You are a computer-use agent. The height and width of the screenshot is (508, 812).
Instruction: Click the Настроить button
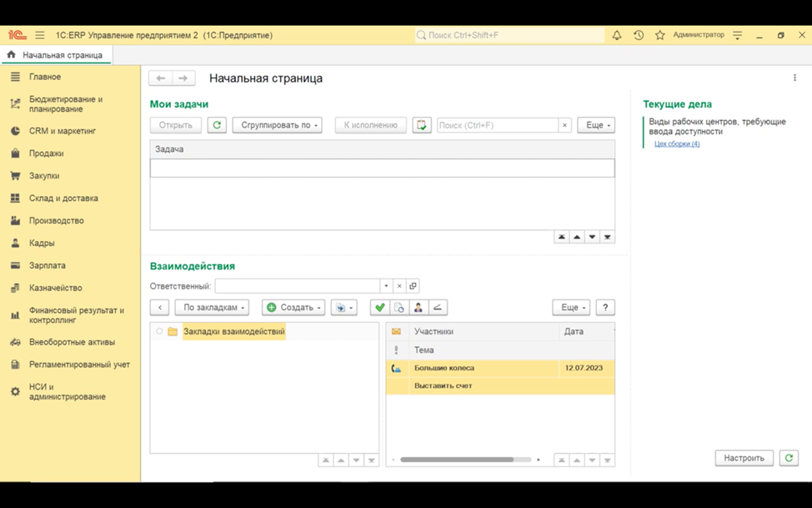[744, 458]
